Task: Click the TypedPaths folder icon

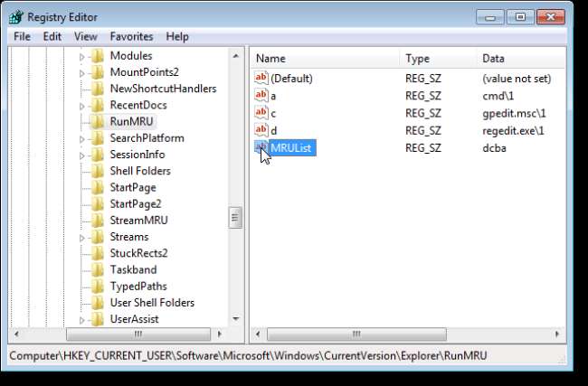Action: (98, 287)
